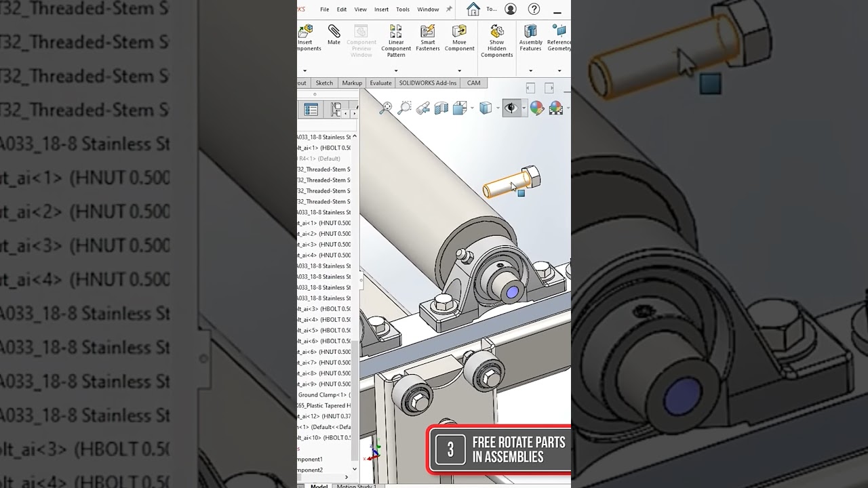Expand Insert Components dropdown arrow
Viewport: 868px width, 488px height.
coord(304,70)
